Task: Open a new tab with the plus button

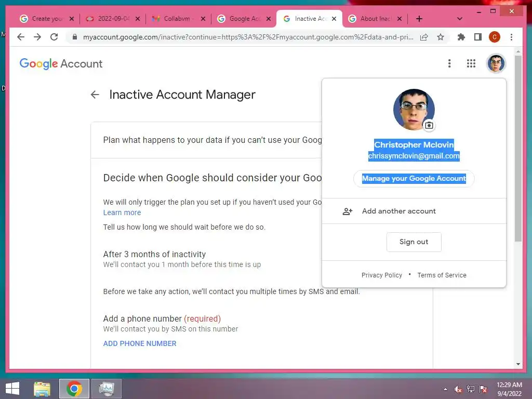Action: click(419, 19)
